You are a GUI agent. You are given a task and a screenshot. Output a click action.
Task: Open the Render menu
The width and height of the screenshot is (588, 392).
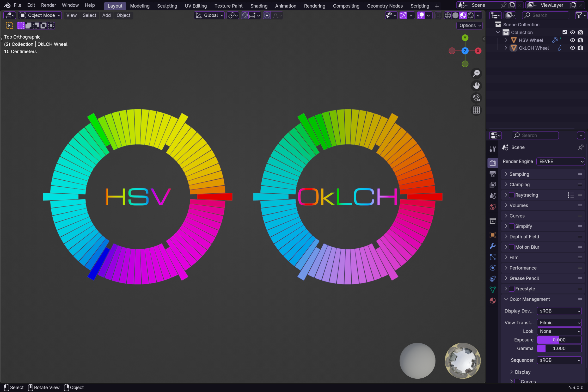tap(48, 5)
